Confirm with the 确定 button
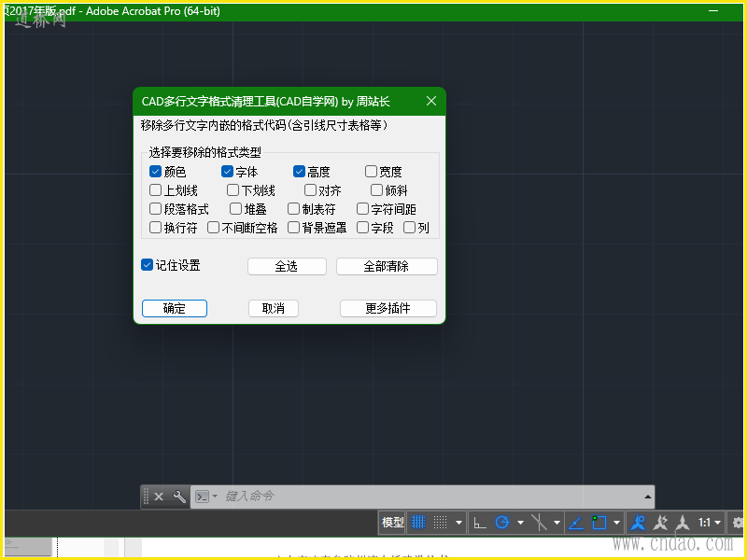747x560 pixels. pos(175,308)
